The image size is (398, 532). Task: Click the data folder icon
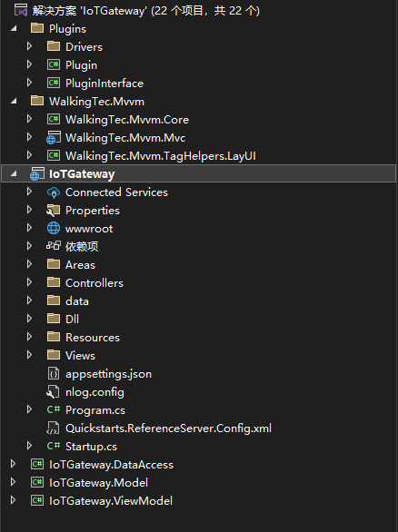54,300
